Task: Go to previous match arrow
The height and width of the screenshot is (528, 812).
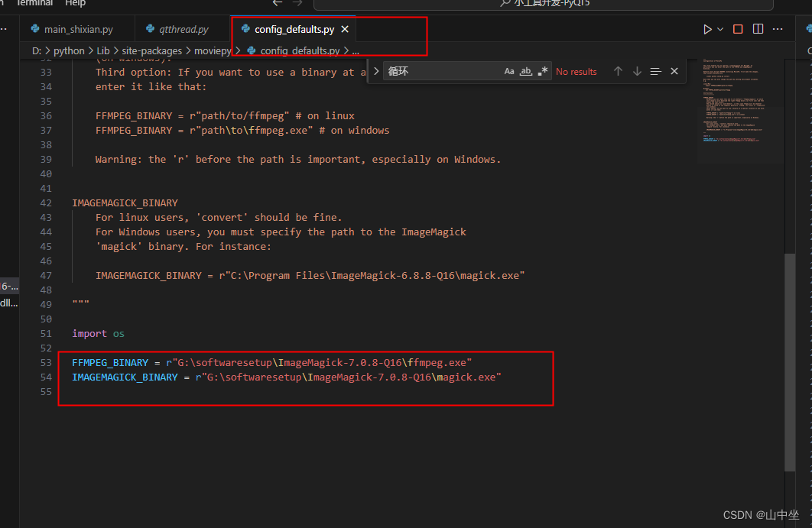Action: [x=618, y=71]
